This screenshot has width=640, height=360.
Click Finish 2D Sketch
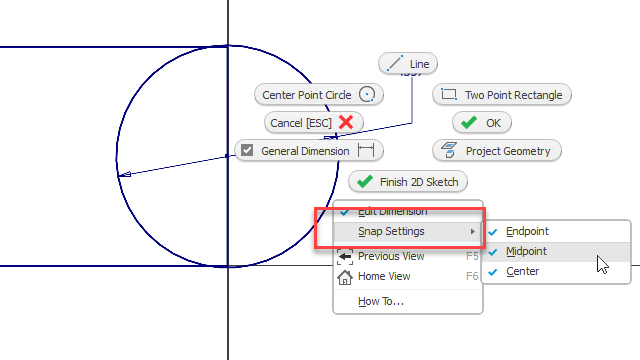[x=408, y=182]
